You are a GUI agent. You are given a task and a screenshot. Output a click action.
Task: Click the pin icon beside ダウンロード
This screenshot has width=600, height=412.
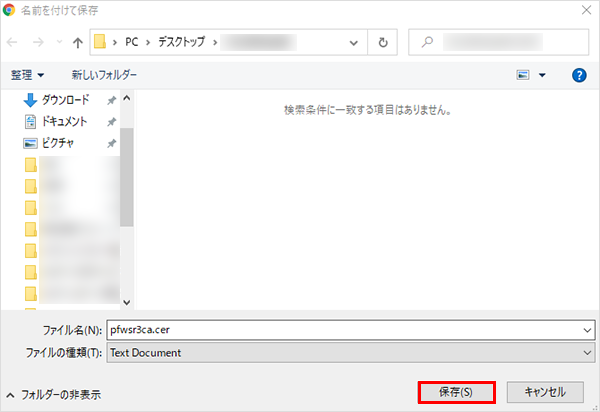point(111,101)
